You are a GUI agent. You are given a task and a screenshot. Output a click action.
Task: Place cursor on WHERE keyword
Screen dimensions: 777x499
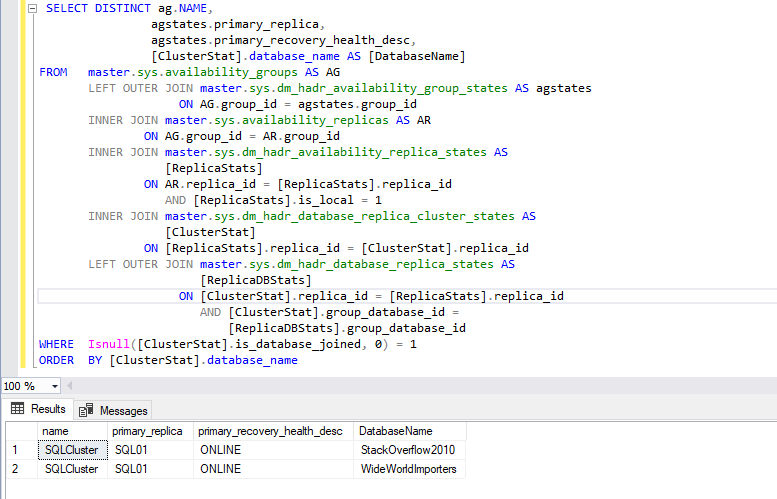(x=56, y=344)
